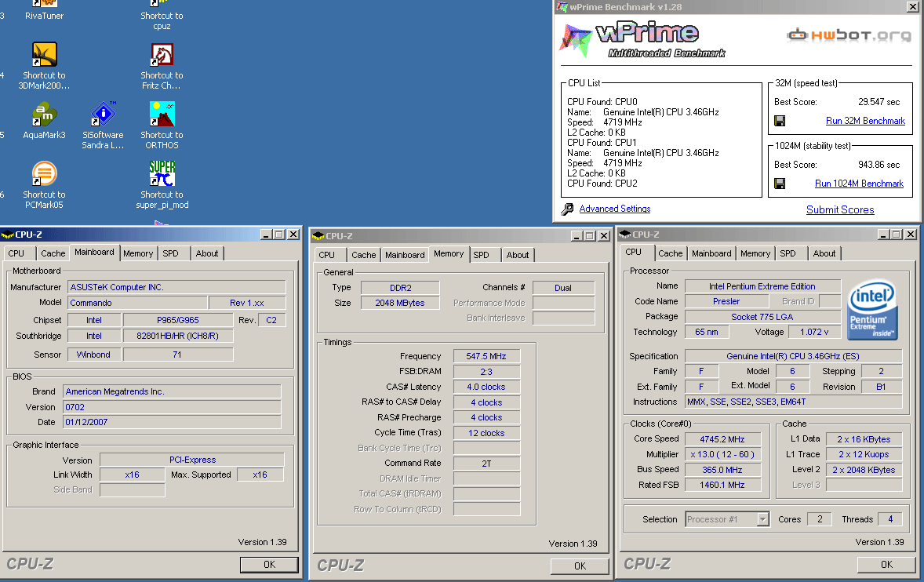Click the memory Size 2048 MBytes field
Viewport: 924px width, 582px height.
tap(400, 303)
